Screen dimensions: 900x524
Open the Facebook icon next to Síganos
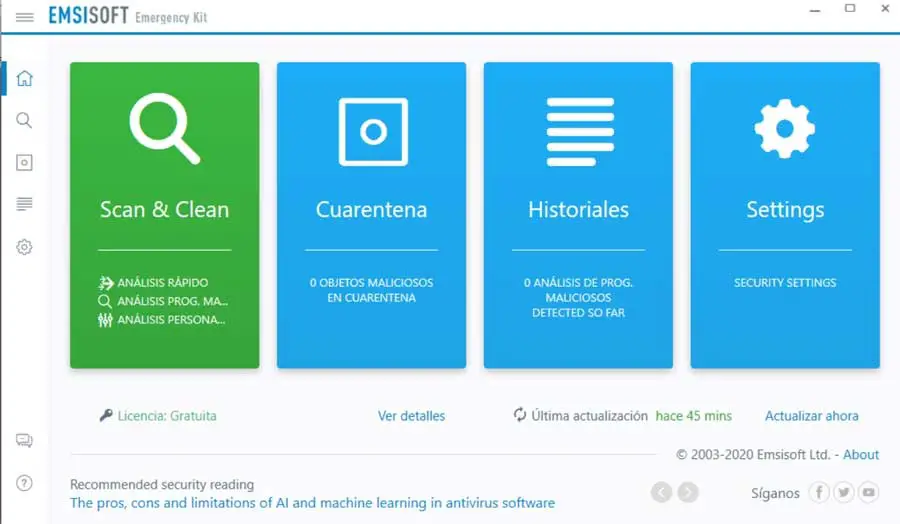pyautogui.click(x=819, y=492)
